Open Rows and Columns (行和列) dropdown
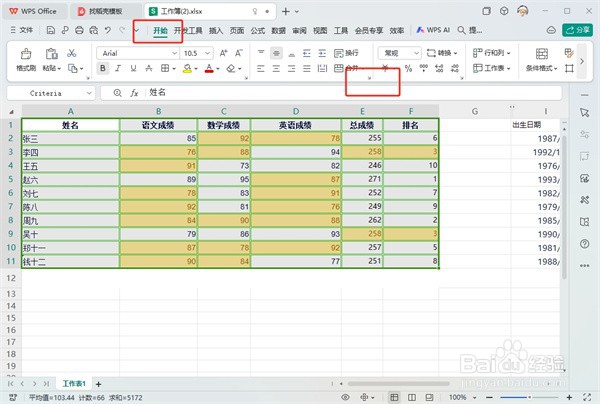The image size is (600, 404). click(x=491, y=53)
